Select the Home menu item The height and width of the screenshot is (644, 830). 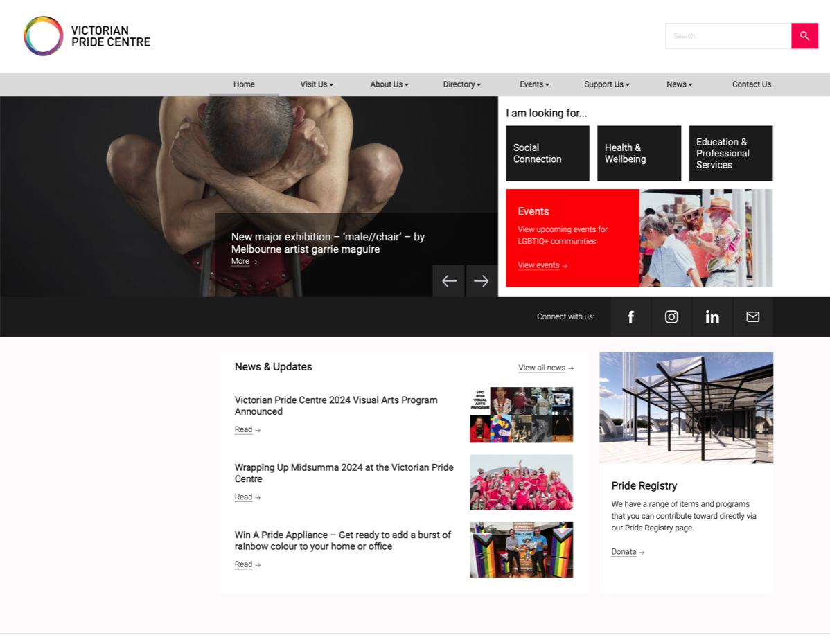[x=244, y=84]
